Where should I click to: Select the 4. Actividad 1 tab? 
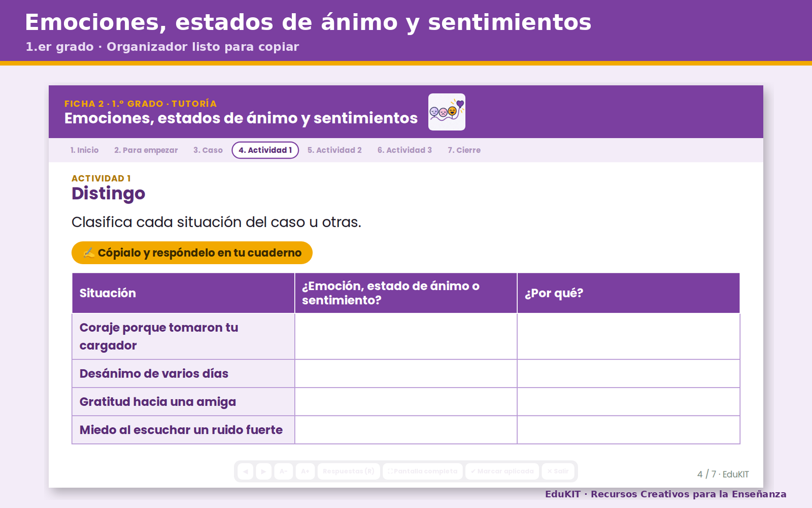(x=265, y=150)
